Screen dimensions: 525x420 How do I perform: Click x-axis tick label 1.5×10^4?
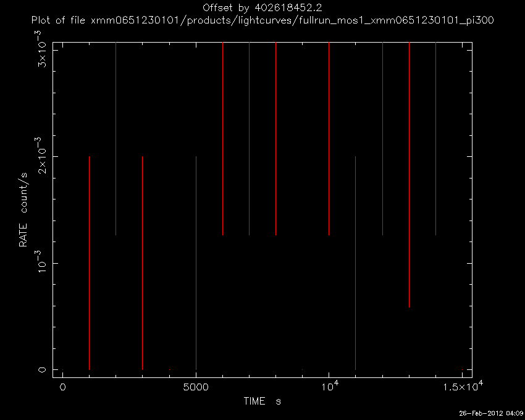point(463,386)
